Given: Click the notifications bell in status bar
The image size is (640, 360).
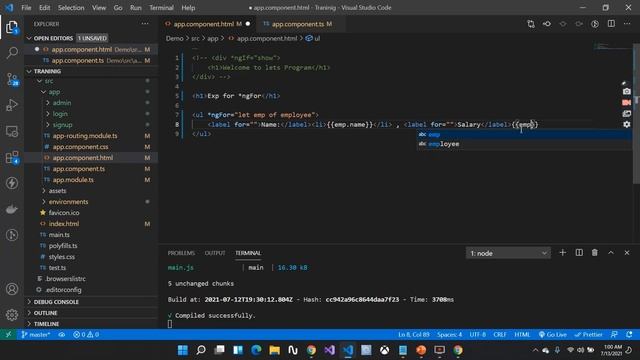Looking at the screenshot, I should pyautogui.click(x=629, y=334).
